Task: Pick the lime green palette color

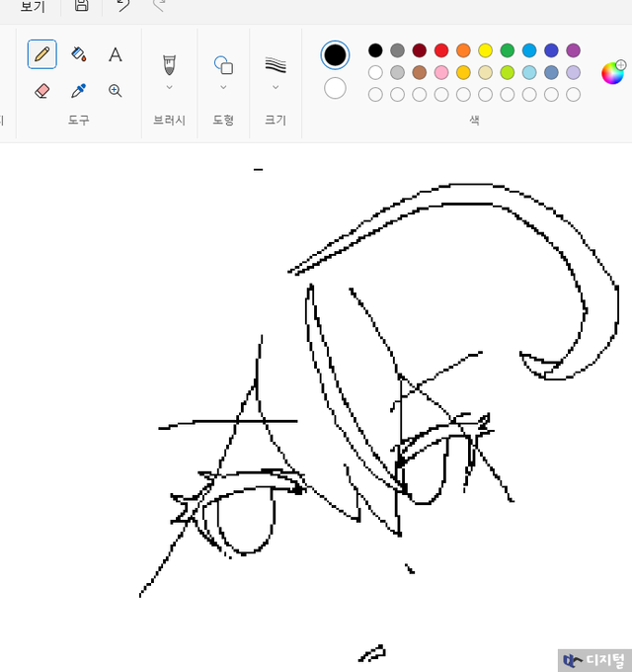Action: 508,72
